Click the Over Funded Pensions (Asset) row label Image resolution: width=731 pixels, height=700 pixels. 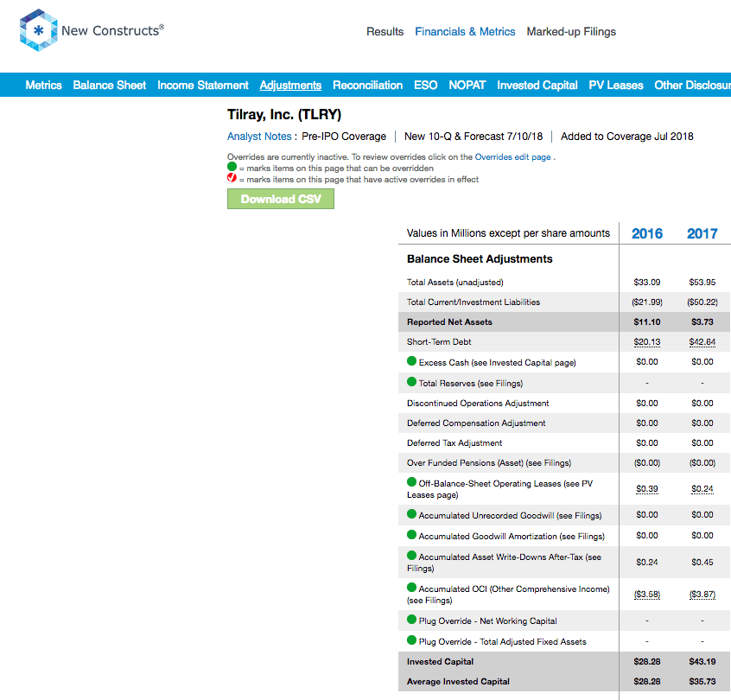pos(489,463)
